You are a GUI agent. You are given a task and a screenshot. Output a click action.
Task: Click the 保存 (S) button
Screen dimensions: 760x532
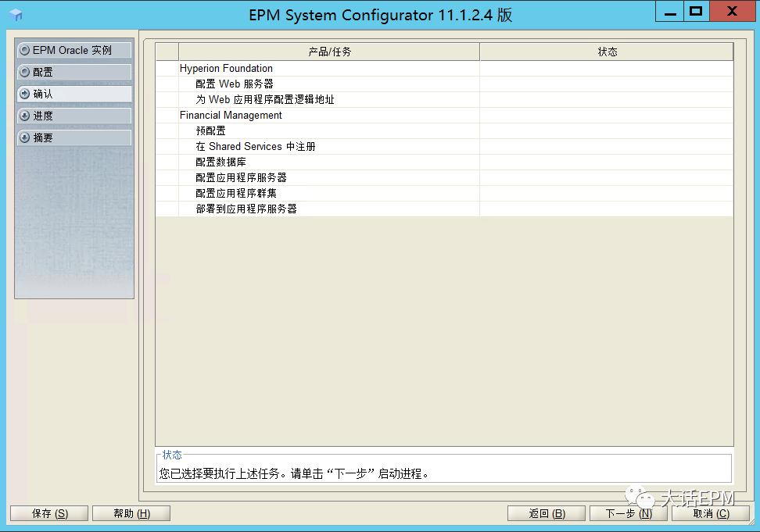point(49,513)
